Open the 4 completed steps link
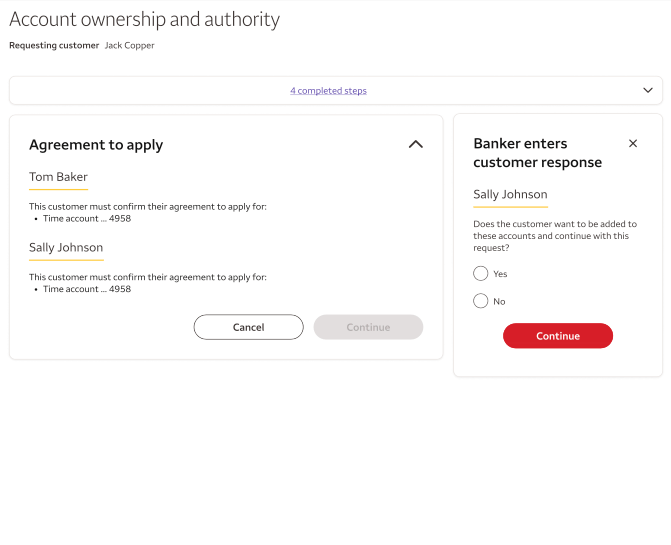Screen dimensions: 671x545 [328, 91]
